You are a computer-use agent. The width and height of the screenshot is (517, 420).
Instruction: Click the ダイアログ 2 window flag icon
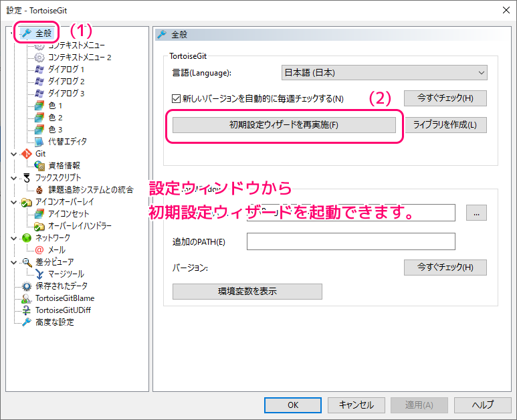(39, 82)
